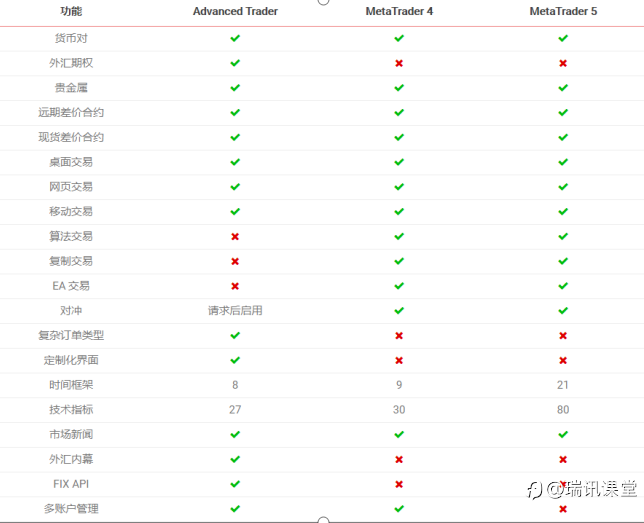
Task: Click MetaTrader 5 cross for 外汇内幕
Action: coord(563,459)
